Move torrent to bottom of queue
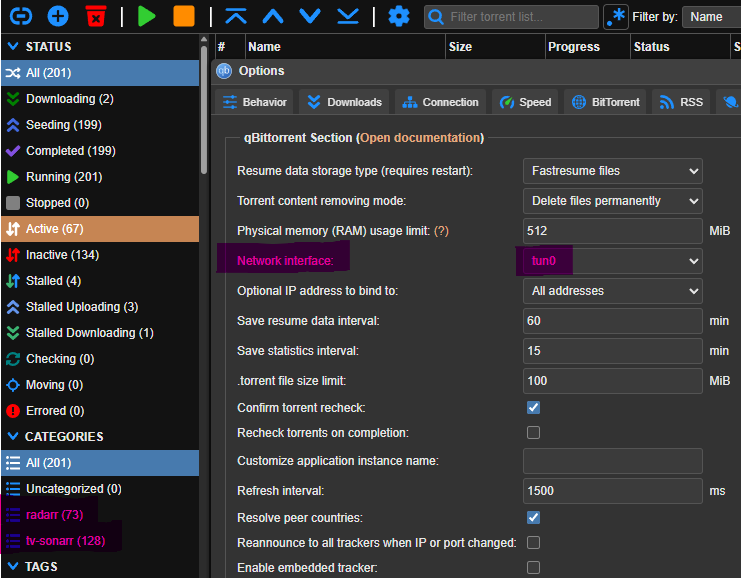 coord(348,16)
